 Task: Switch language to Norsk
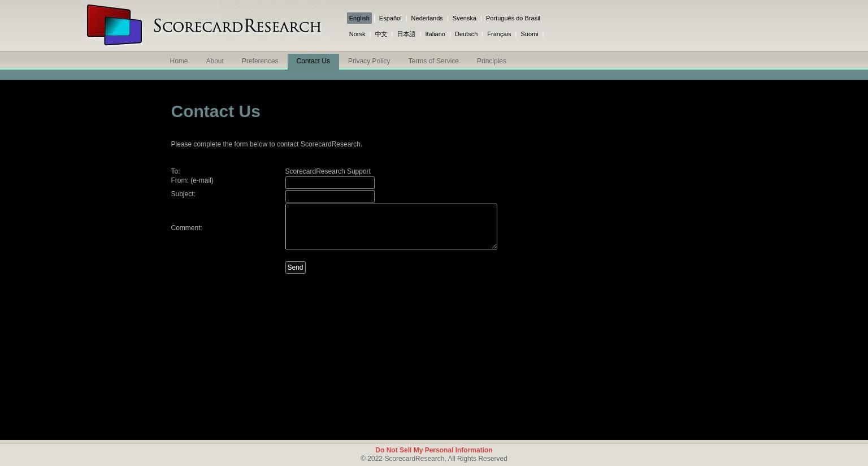tap(357, 34)
